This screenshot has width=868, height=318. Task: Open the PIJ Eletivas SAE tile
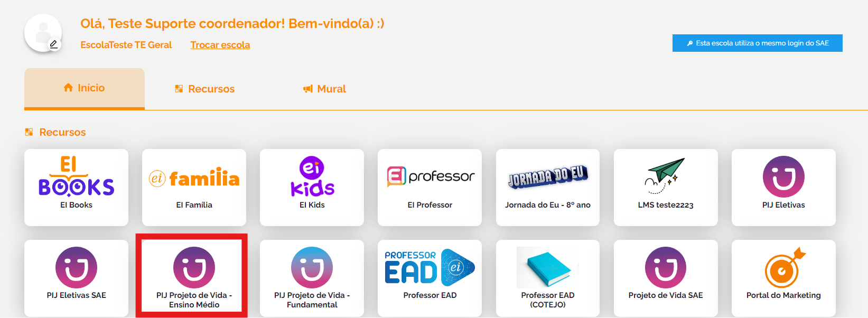[x=76, y=278]
